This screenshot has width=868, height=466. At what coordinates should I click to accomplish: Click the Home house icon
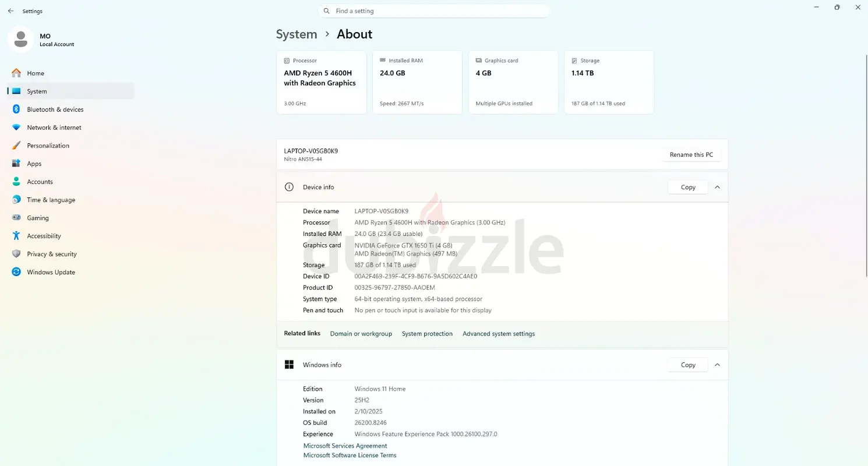point(16,73)
